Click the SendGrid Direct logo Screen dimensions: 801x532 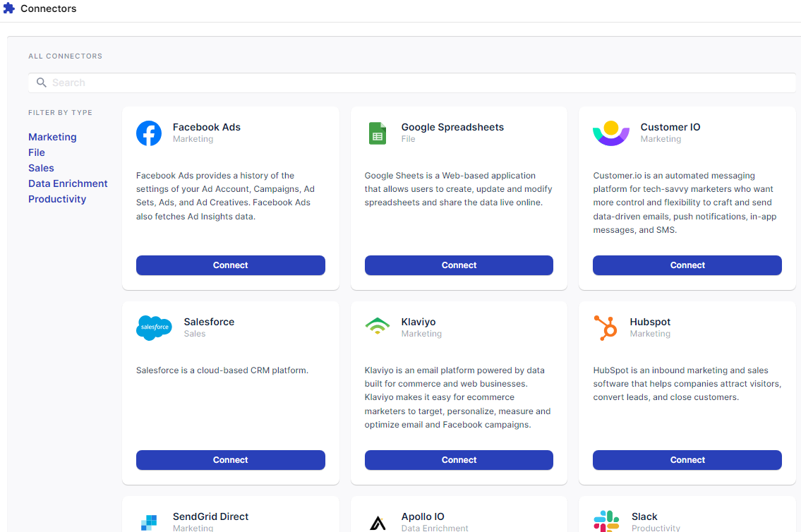coord(149,522)
